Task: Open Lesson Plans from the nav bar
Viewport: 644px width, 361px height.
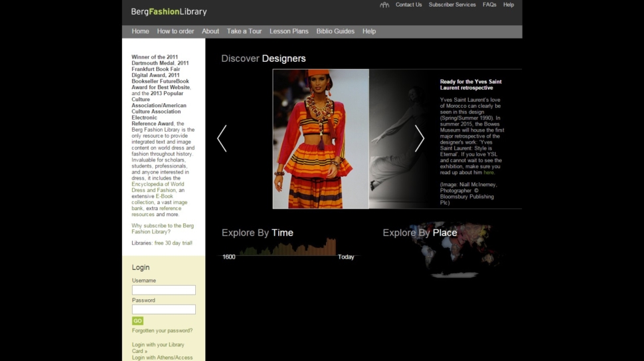Action: coord(289,31)
